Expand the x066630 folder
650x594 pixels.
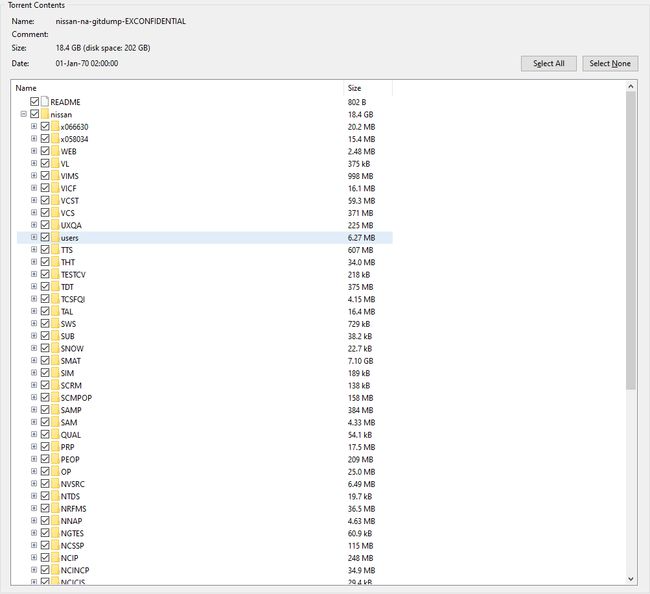(34, 126)
